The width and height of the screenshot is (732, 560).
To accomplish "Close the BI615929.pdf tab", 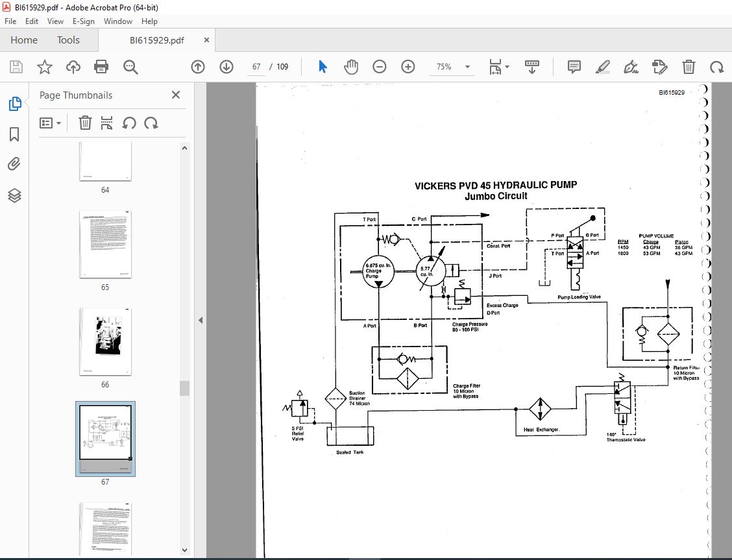I will pos(206,40).
